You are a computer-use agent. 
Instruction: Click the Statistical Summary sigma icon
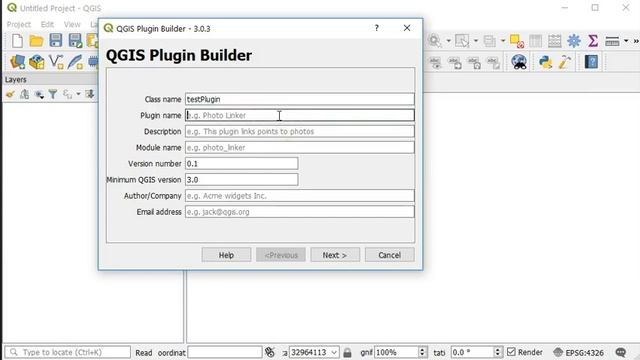pos(593,41)
